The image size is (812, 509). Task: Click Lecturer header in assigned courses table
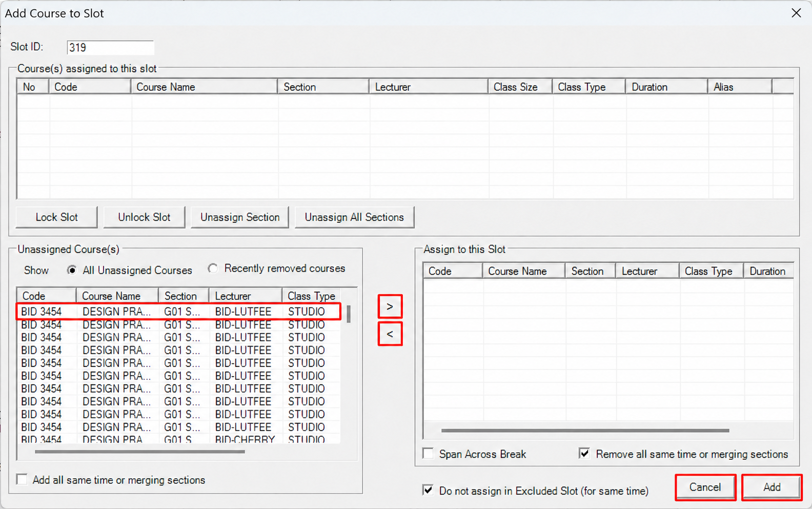coord(429,87)
